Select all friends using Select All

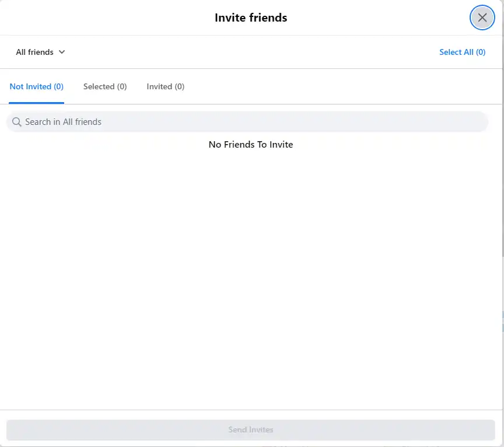[462, 52]
